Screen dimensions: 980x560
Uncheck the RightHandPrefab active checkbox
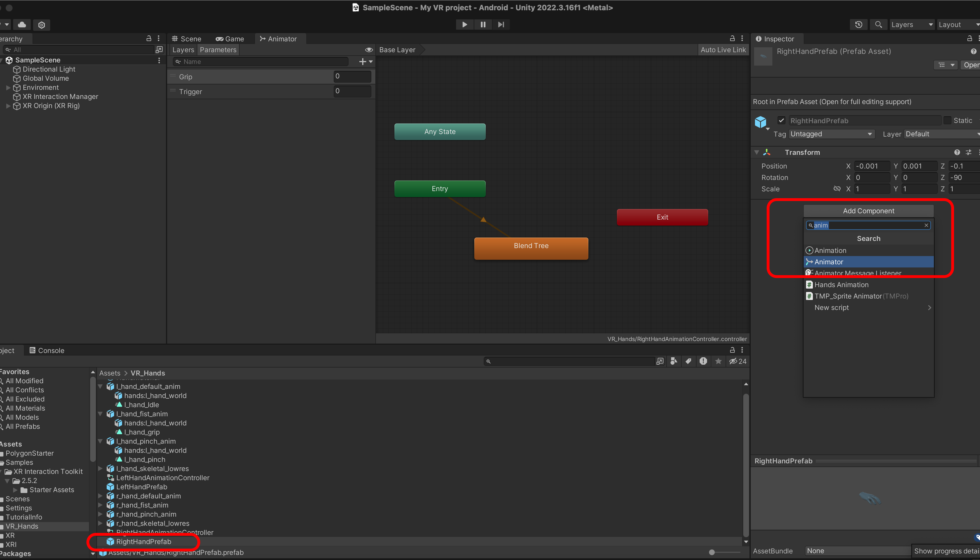pyautogui.click(x=781, y=120)
